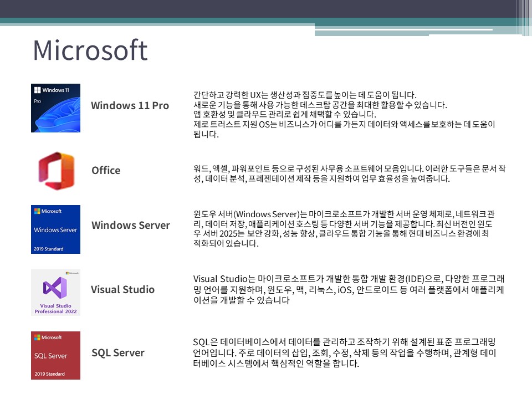Click the Windows Server description paragraph
Screen dimensions: 532x399
click(x=344, y=228)
